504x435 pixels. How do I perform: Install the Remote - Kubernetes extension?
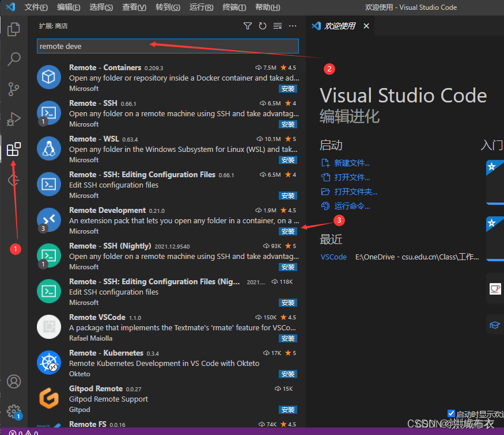click(x=287, y=374)
